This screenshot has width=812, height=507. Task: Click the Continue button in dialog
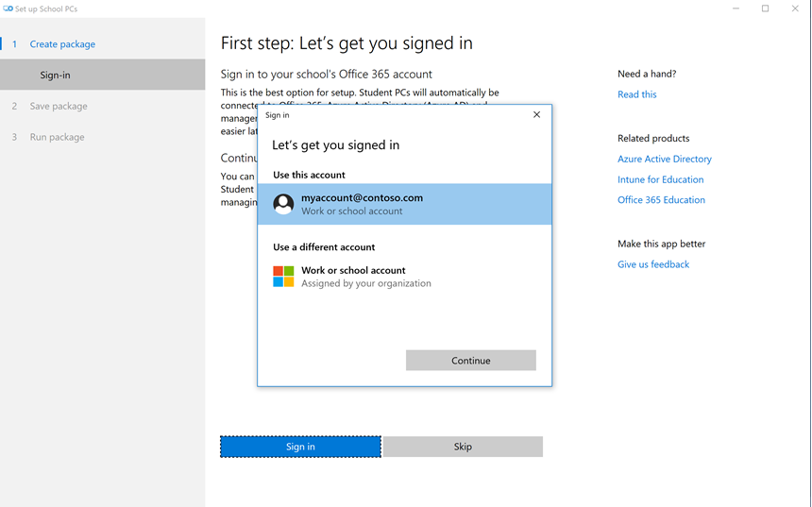[471, 361]
